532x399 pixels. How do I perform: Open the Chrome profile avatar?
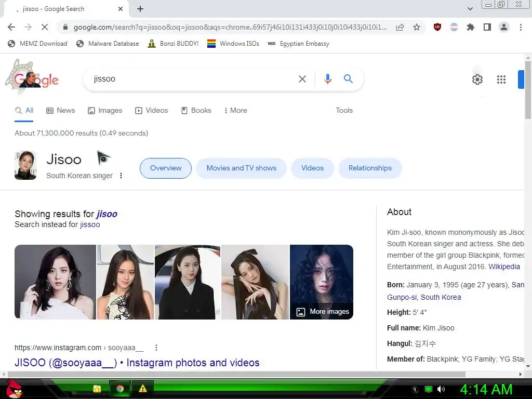(504, 27)
